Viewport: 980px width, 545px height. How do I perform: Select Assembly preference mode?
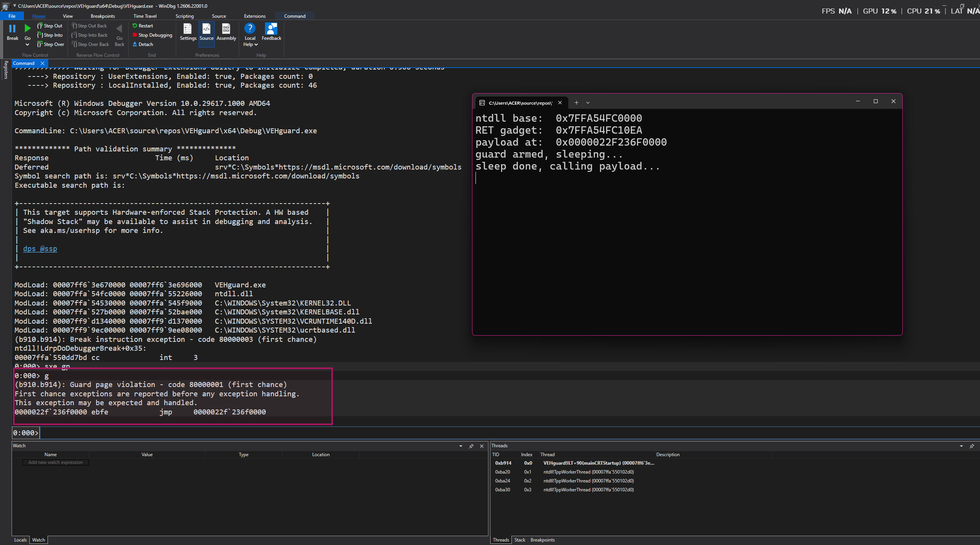pyautogui.click(x=226, y=32)
